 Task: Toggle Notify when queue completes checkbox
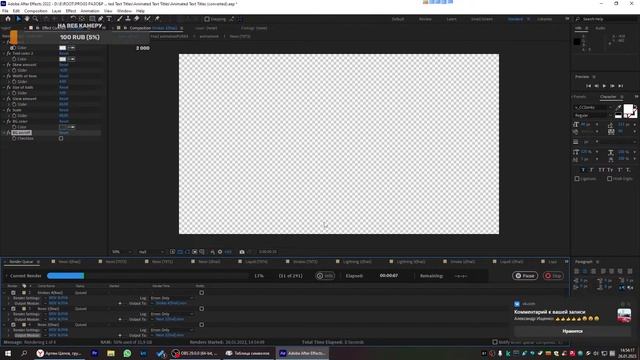tap(495, 342)
